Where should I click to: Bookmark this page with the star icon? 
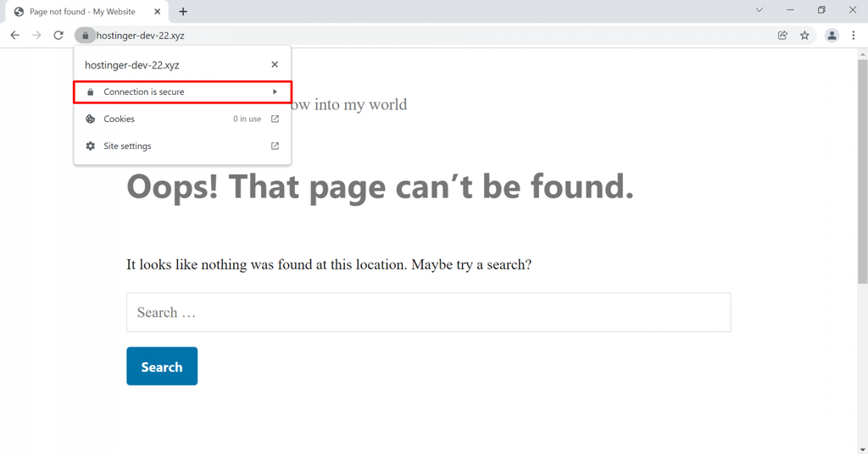pos(804,36)
